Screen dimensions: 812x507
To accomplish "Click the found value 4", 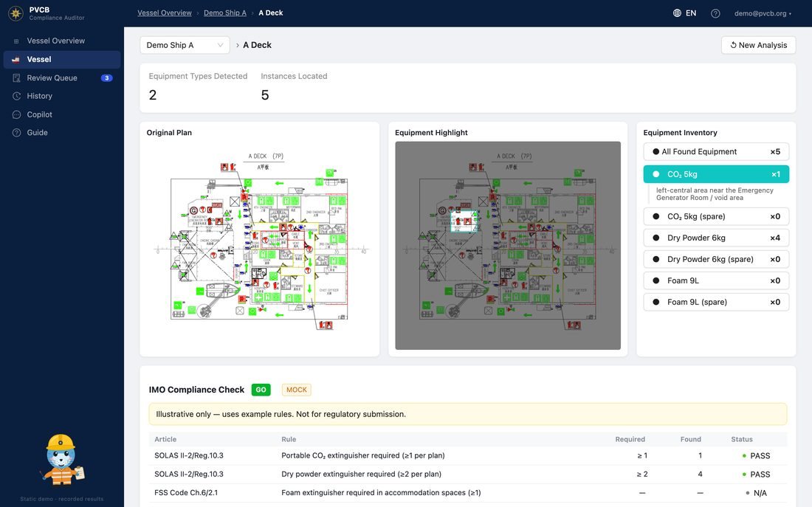I will (700, 475).
